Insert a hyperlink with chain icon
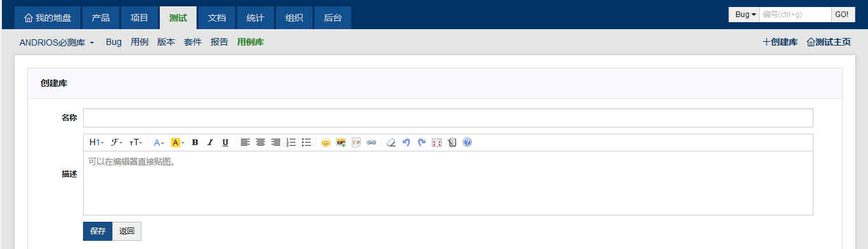 [372, 143]
